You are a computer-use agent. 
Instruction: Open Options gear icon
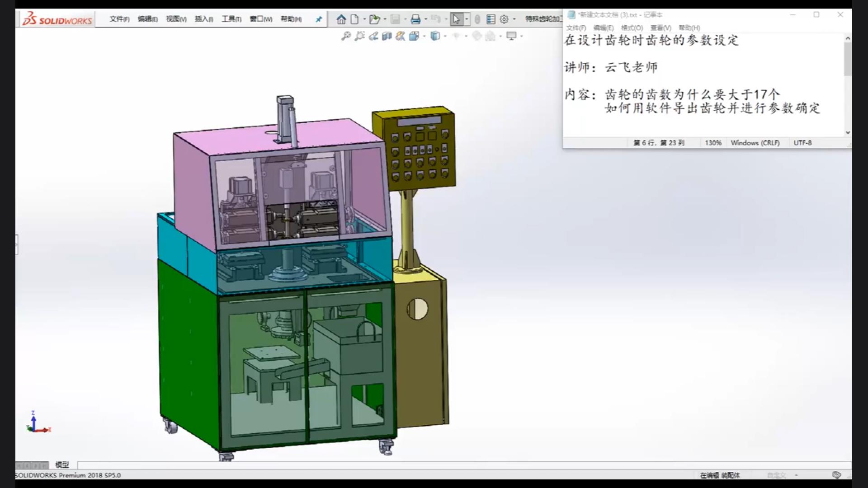pyautogui.click(x=504, y=19)
